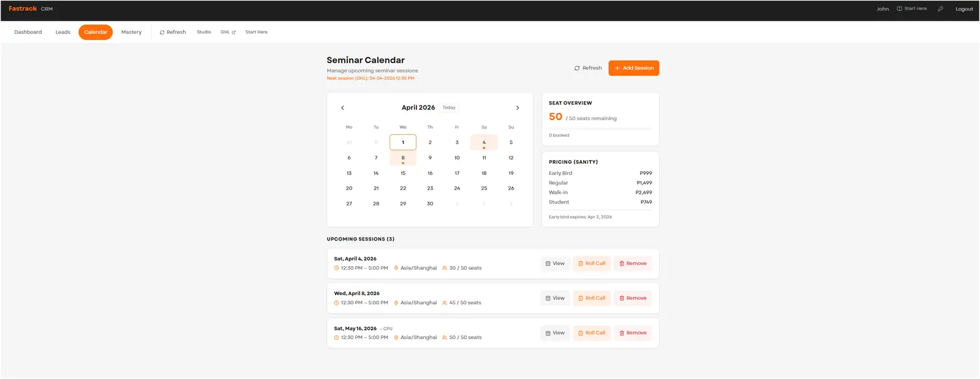The width and height of the screenshot is (980, 379).
Task: View the Sat, April 4, 2026 session
Action: click(x=555, y=264)
